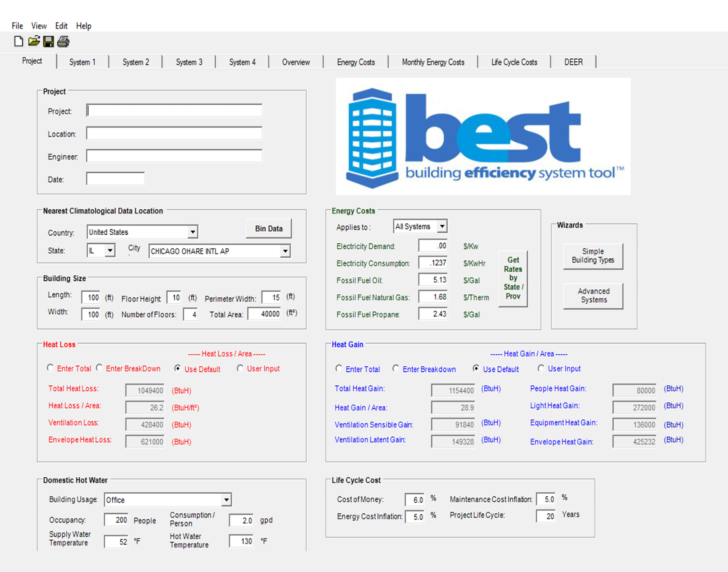
Task: Click the Consumption per Person field
Action: click(x=241, y=520)
